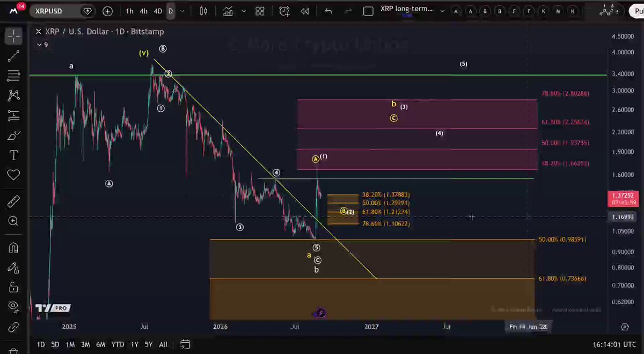Toggle magnet mode on
The height and width of the screenshot is (354, 644).
pyautogui.click(x=13, y=248)
